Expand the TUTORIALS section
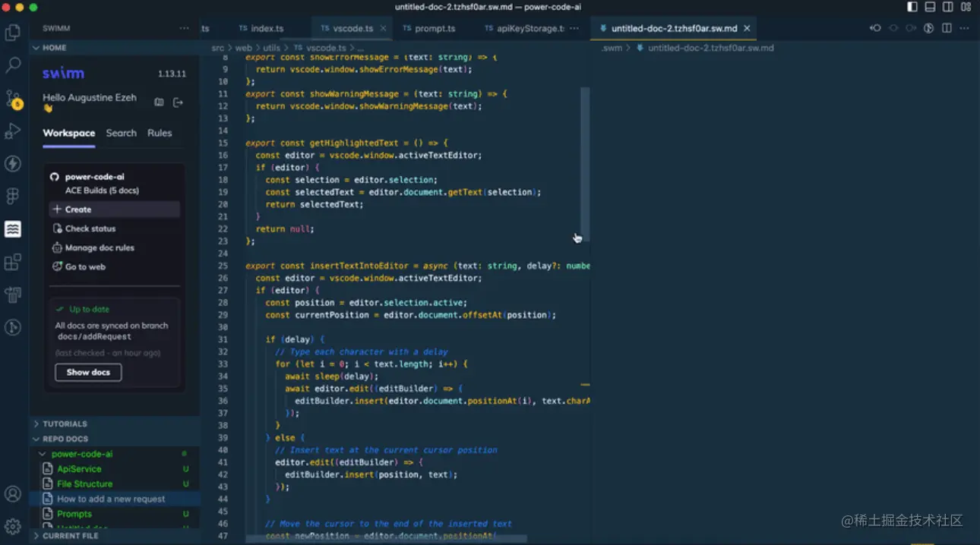 (114, 424)
